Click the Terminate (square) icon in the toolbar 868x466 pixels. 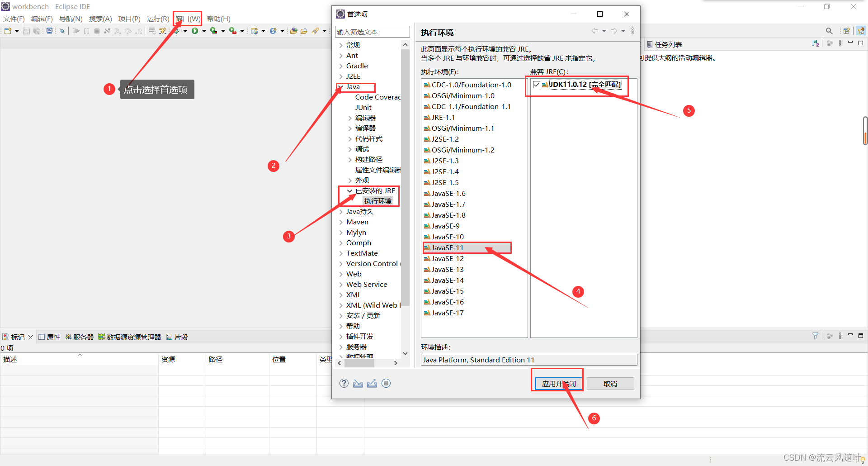(97, 31)
